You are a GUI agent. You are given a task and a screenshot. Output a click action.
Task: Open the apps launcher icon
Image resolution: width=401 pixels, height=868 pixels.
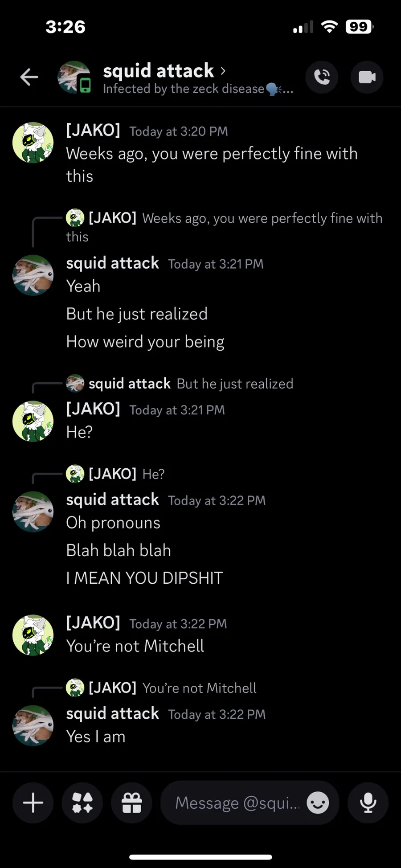(x=82, y=803)
